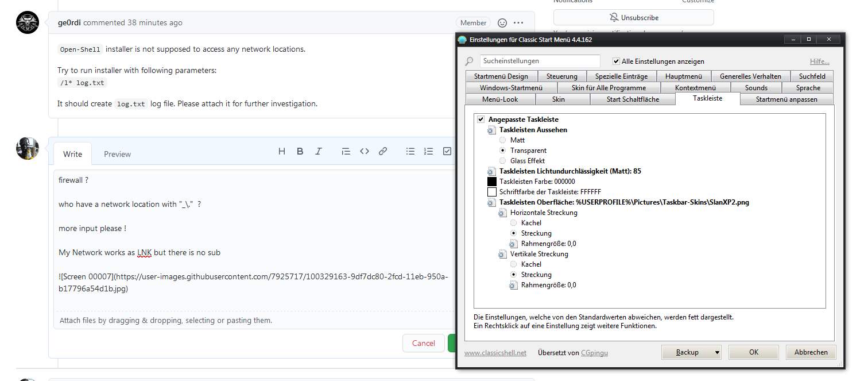868x381 pixels.
Task: Click the Classic Start Menü shell title icon
Action: click(x=462, y=40)
